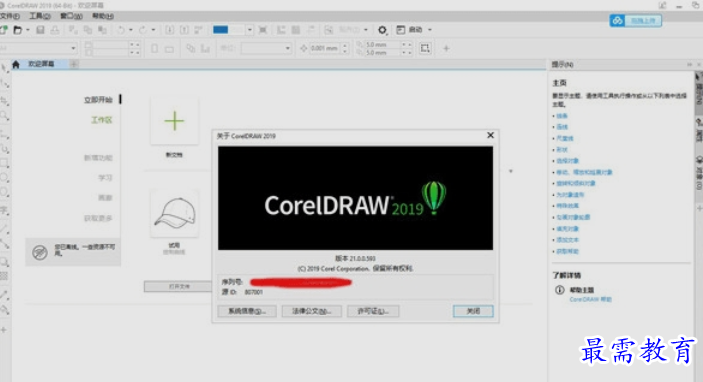Click the blue zoom level field
Viewport: 703px width, 382px height.
coord(229,30)
